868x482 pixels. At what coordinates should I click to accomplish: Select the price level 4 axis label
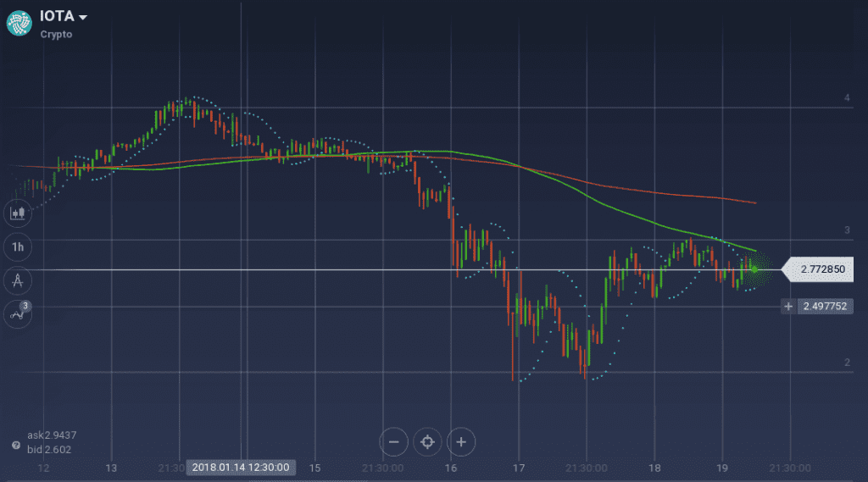[x=847, y=98]
